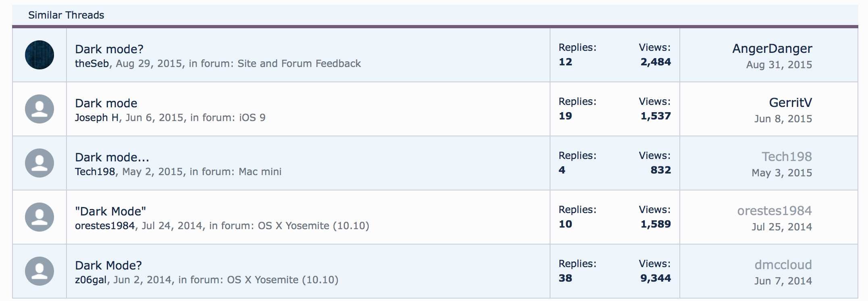This screenshot has height=301, width=868.
Task: View GerritV's last poster profile
Action: [x=790, y=102]
